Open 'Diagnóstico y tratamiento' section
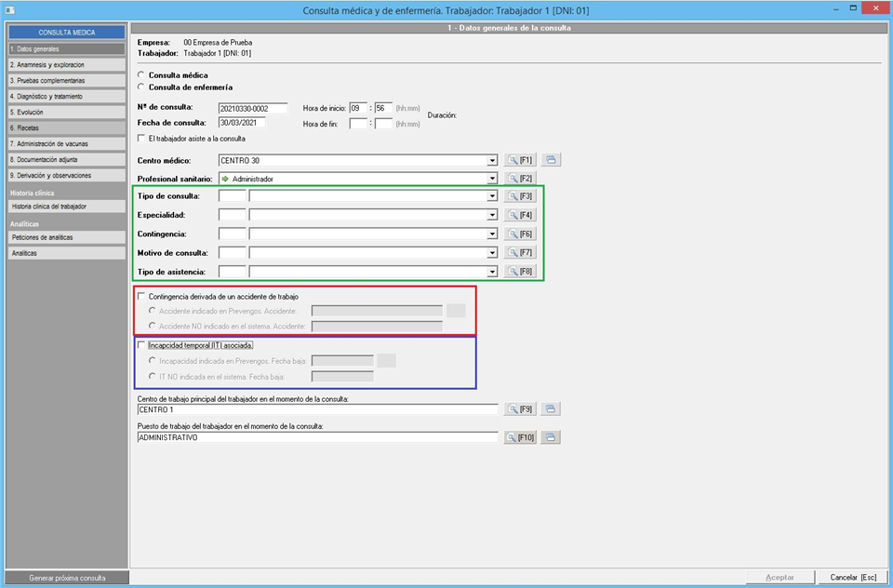This screenshot has height=588, width=893. pos(63,96)
